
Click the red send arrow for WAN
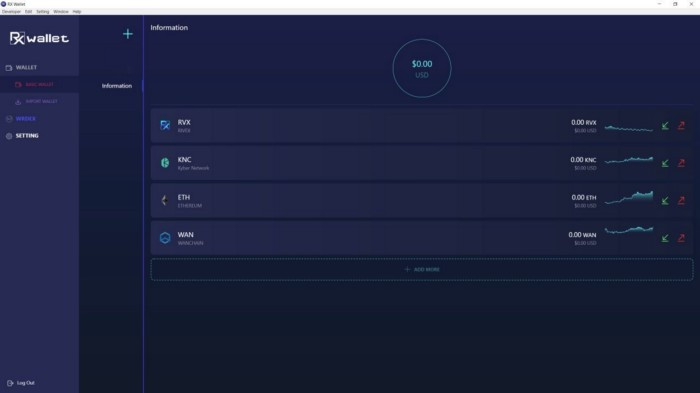[681, 238]
